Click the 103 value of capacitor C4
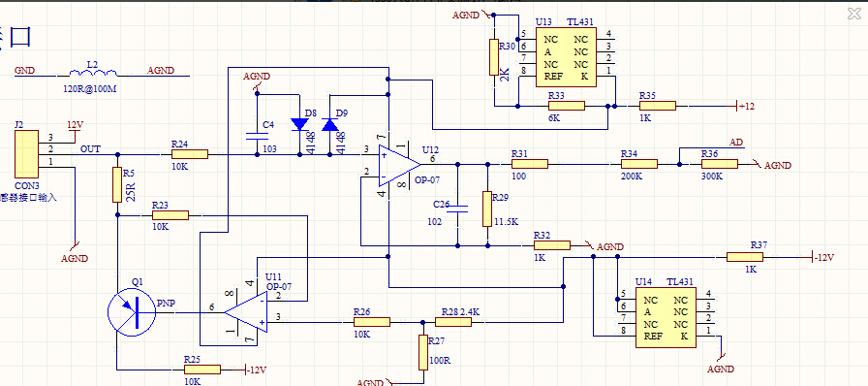Viewport: 868px width, 386px height. pos(268,149)
